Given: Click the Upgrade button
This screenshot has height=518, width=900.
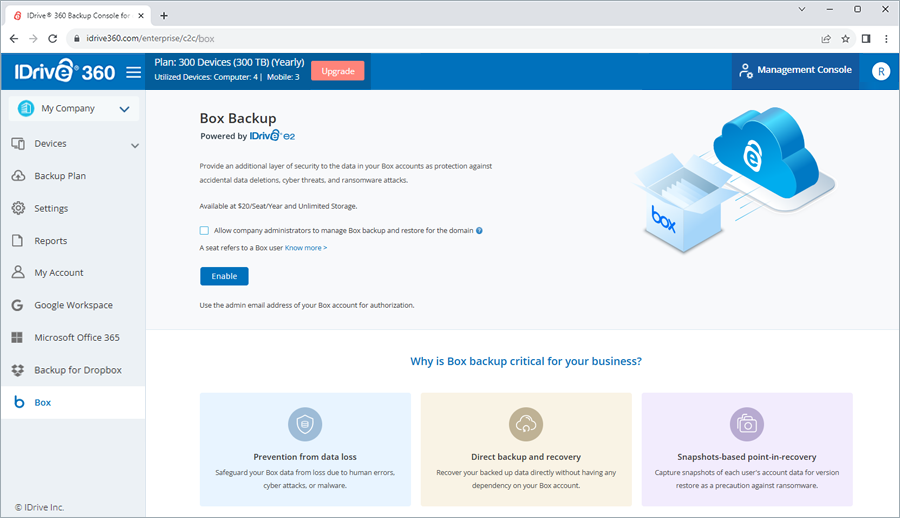Looking at the screenshot, I should click(338, 71).
